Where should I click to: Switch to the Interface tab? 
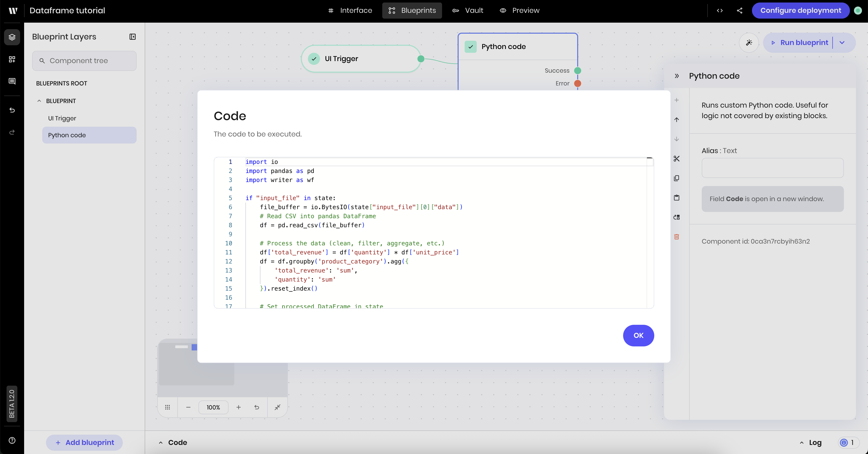[x=350, y=11]
